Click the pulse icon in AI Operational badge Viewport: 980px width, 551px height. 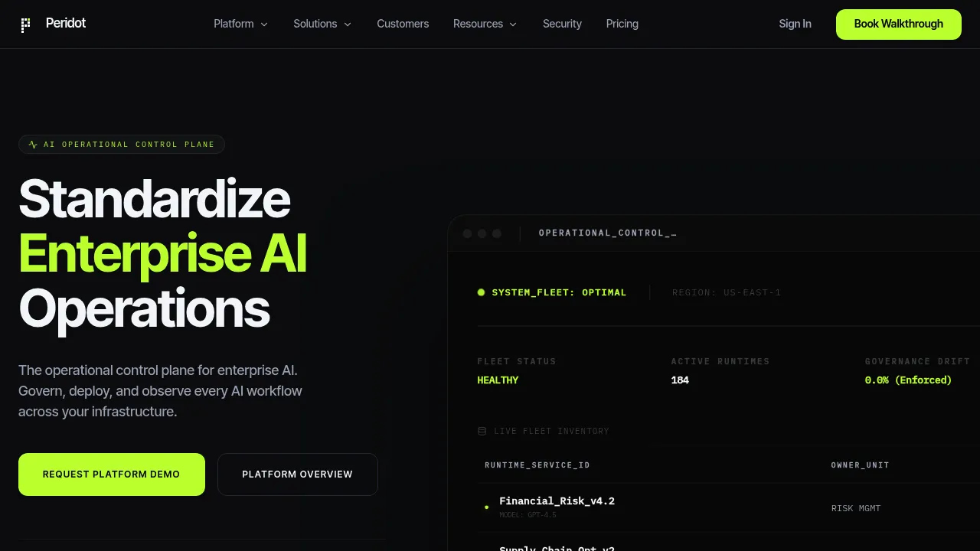coord(33,144)
